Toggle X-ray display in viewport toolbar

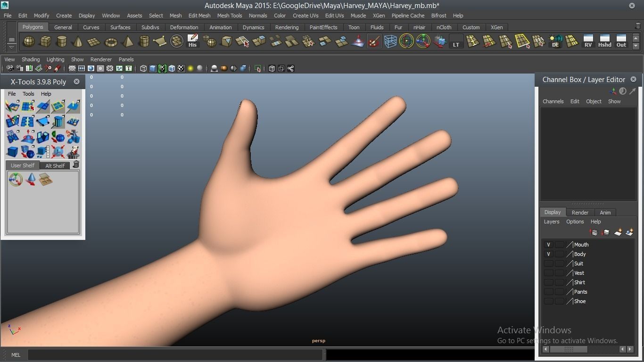(272, 68)
